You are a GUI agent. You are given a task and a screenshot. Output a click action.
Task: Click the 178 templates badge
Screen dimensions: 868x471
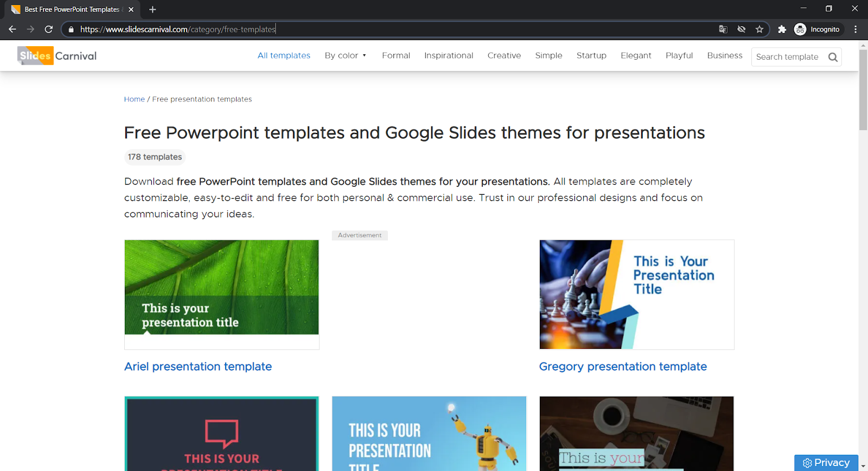click(x=155, y=157)
